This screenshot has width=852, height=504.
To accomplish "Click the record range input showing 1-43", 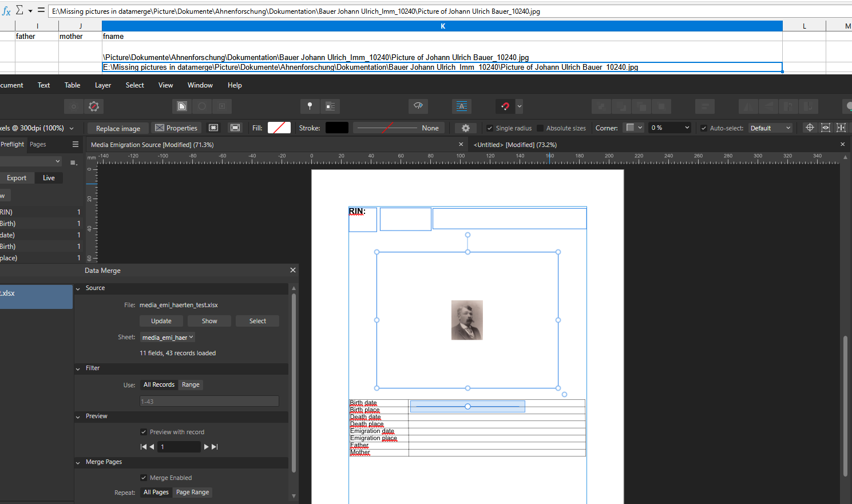I will click(x=209, y=400).
